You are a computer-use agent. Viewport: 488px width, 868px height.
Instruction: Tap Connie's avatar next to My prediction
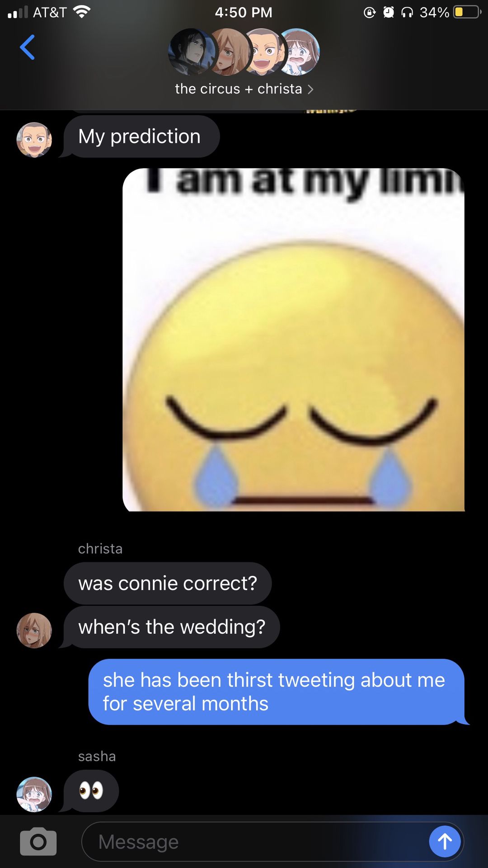coord(34,140)
